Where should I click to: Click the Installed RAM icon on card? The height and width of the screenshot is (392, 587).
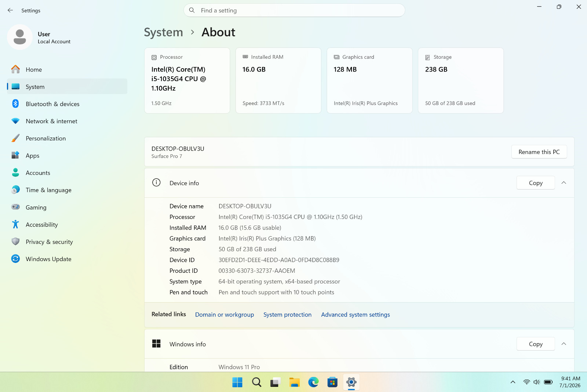pyautogui.click(x=245, y=57)
